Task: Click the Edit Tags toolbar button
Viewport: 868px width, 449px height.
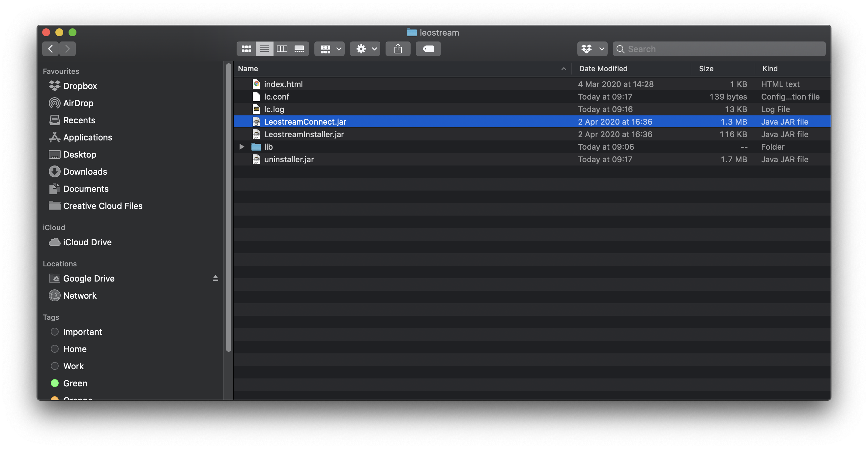Action: click(x=428, y=49)
